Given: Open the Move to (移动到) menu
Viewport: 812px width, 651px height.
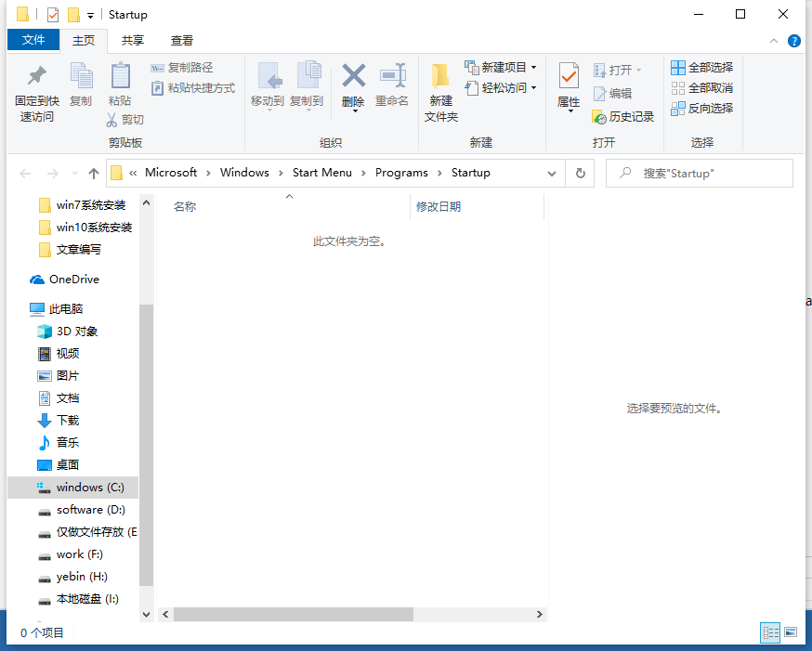Looking at the screenshot, I should click(268, 85).
